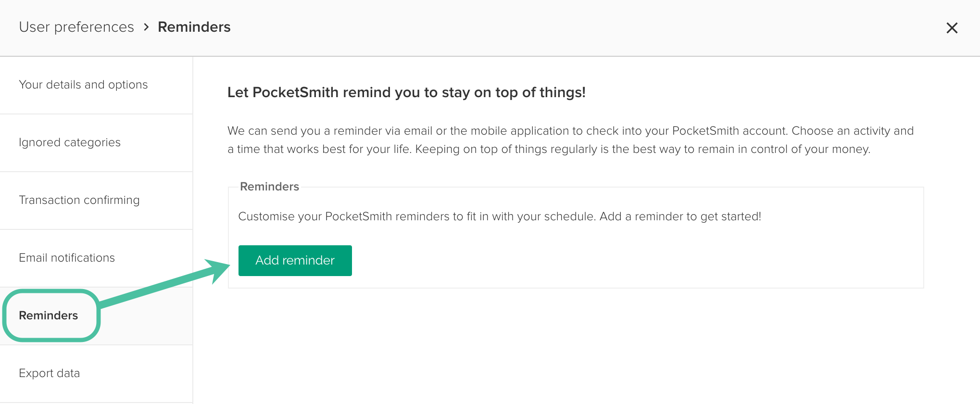Open the Transaction confirming settings
Viewport: 980px width, 404px height.
tap(79, 201)
